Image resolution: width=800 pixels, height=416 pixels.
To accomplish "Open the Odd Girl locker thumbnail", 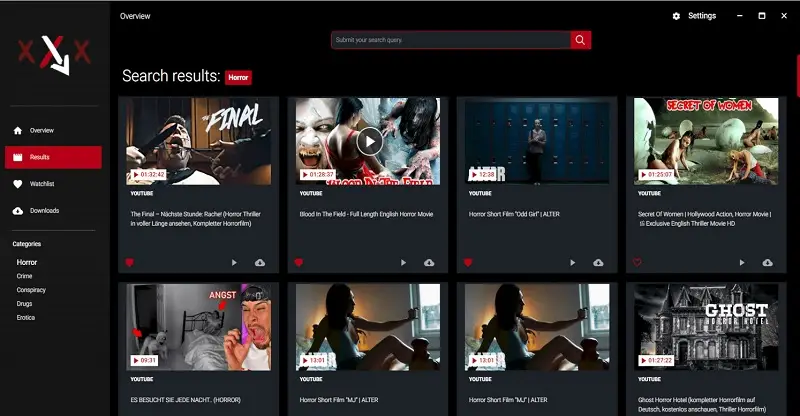I will click(x=537, y=141).
